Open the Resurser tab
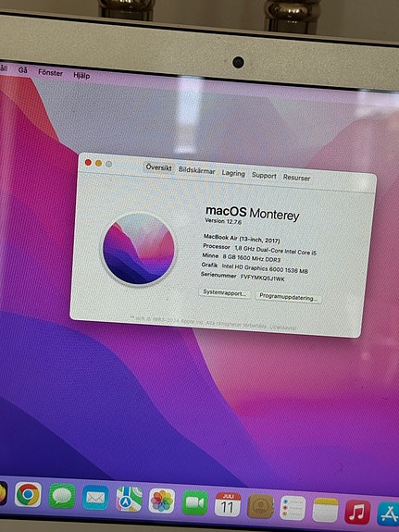The image size is (399, 532). tap(296, 178)
